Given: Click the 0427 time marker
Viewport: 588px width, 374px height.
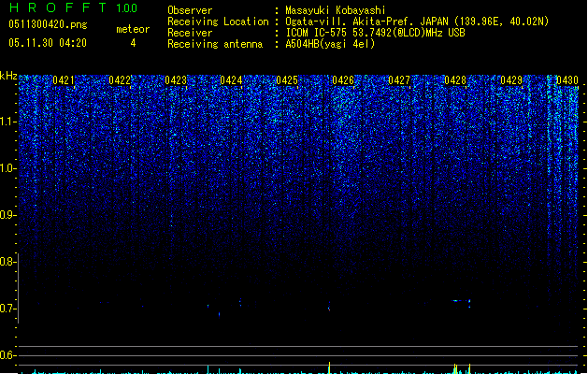Looking at the screenshot, I should click(399, 80).
